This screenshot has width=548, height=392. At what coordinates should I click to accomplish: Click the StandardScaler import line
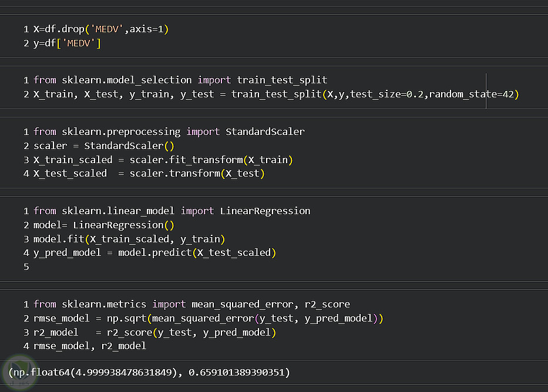pyautogui.click(x=169, y=131)
